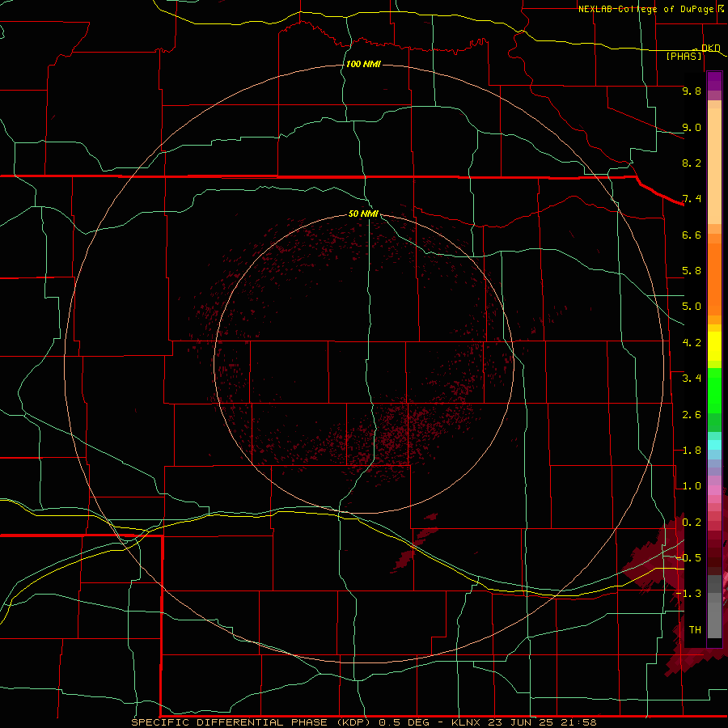This screenshot has width=728, height=728.
Task: Click the -1.3 color scale value
Action: click(688, 594)
